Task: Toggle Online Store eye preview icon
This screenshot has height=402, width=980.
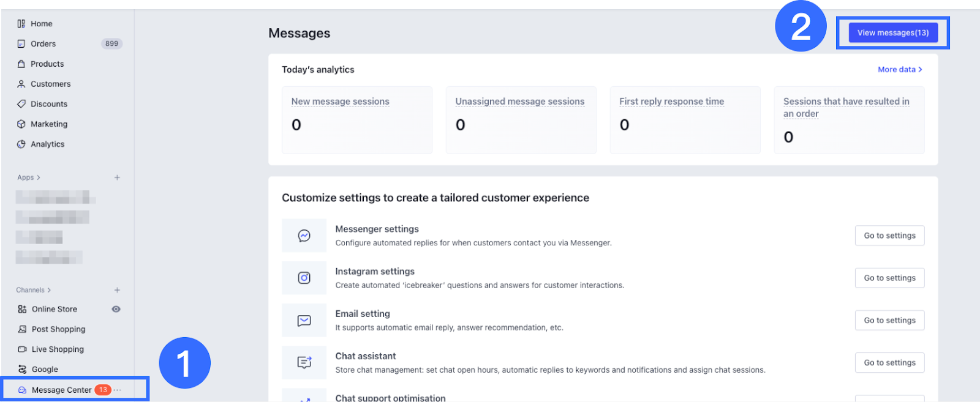Action: click(x=116, y=309)
